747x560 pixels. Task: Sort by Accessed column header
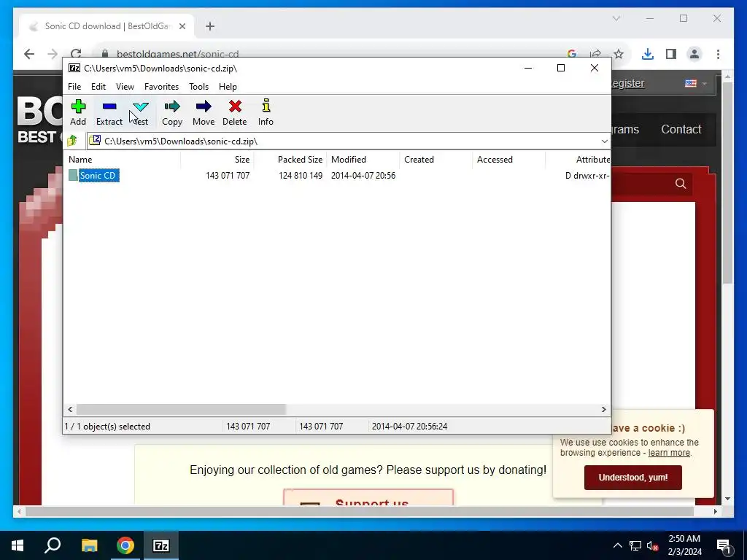pyautogui.click(x=508, y=160)
